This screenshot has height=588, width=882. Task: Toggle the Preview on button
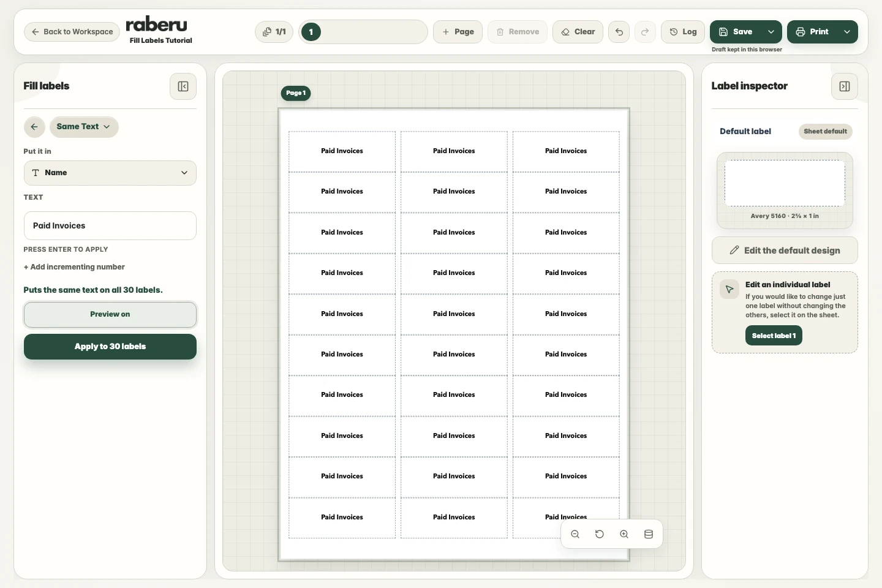110,315
